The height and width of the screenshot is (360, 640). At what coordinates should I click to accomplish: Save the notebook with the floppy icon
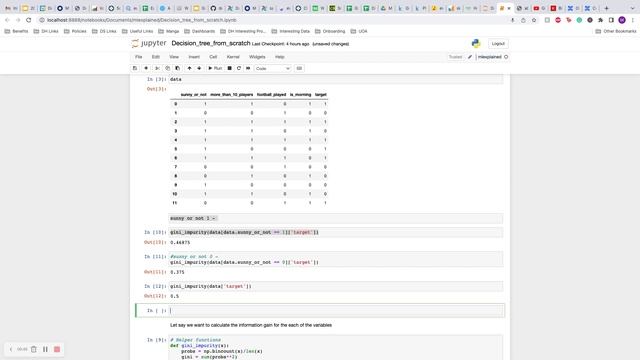[x=135, y=68]
